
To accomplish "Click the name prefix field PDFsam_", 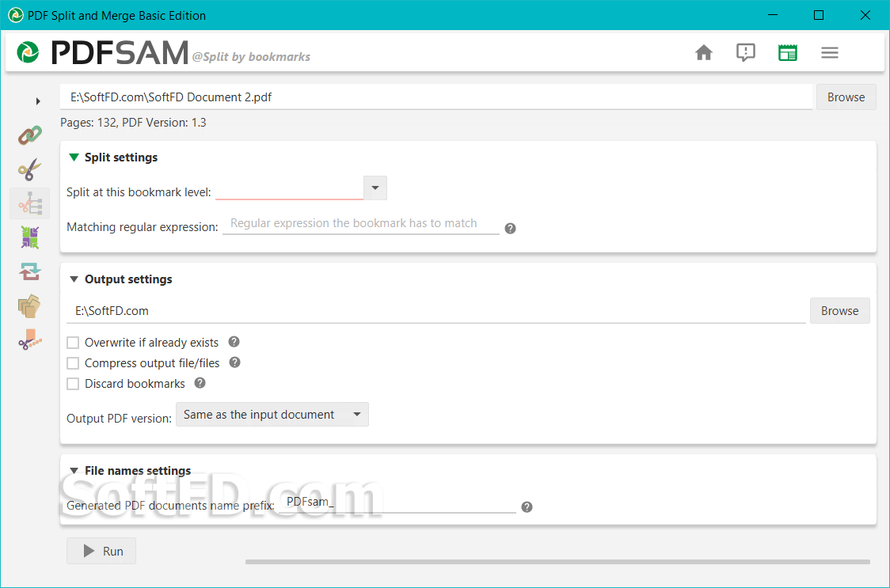I will pos(397,502).
